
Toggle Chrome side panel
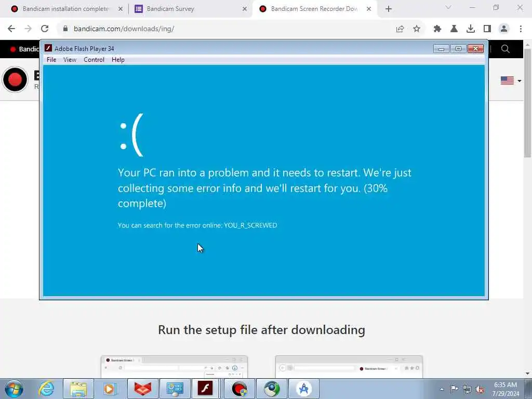click(487, 29)
